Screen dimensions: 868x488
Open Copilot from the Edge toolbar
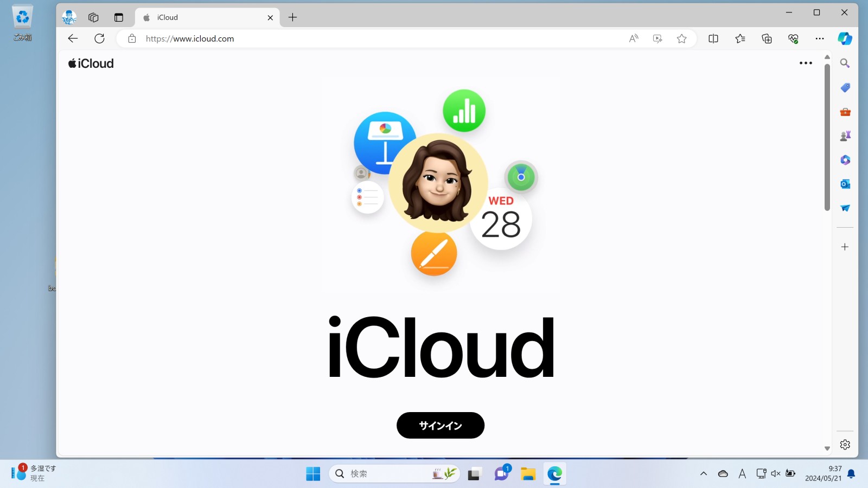[845, 38]
